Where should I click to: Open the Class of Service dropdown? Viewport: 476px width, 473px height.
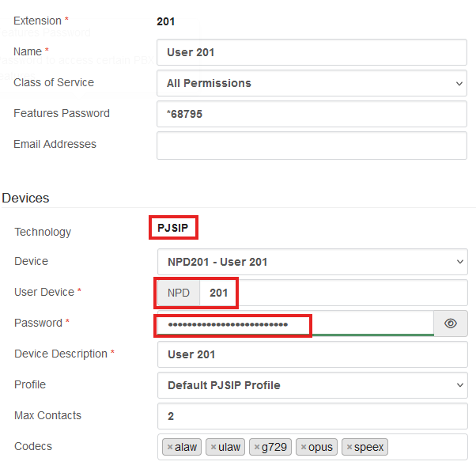coord(312,83)
